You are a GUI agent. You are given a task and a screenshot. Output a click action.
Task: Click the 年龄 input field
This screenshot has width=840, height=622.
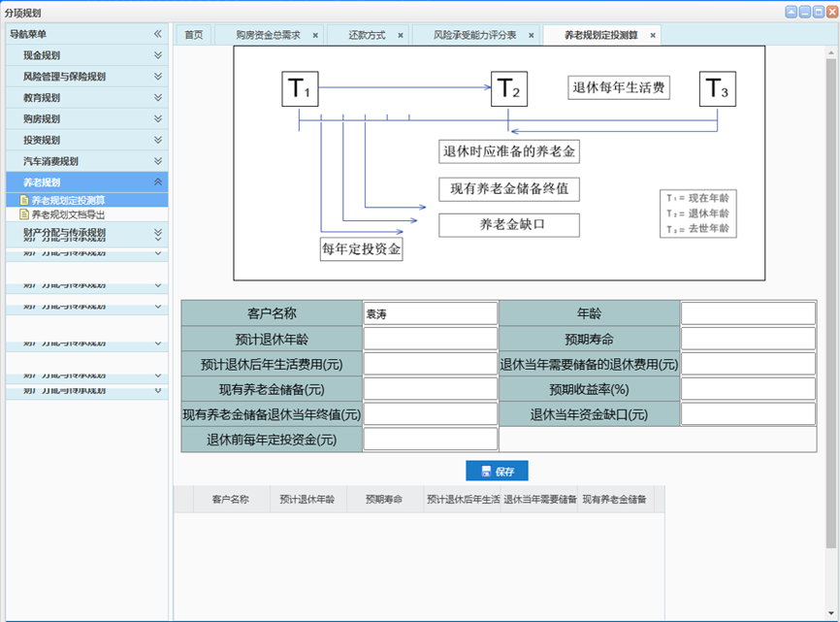748,313
